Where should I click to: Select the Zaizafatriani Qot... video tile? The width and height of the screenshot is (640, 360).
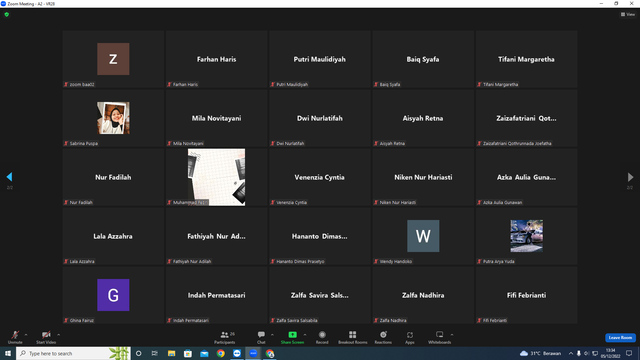[526, 118]
